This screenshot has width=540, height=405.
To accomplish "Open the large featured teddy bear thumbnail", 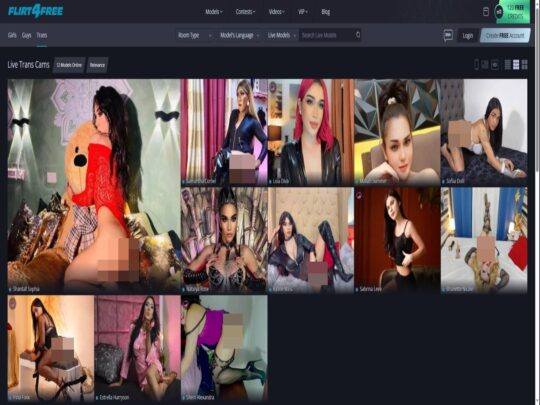I will pos(94,186).
